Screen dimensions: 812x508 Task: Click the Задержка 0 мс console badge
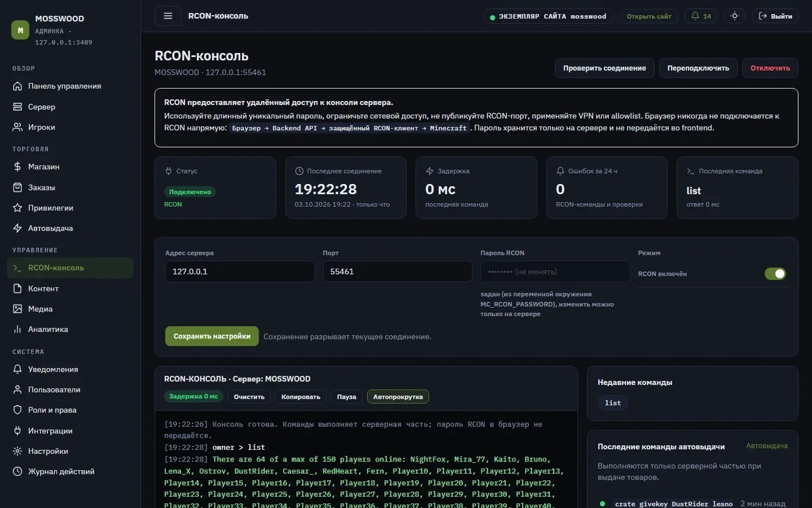pos(193,397)
